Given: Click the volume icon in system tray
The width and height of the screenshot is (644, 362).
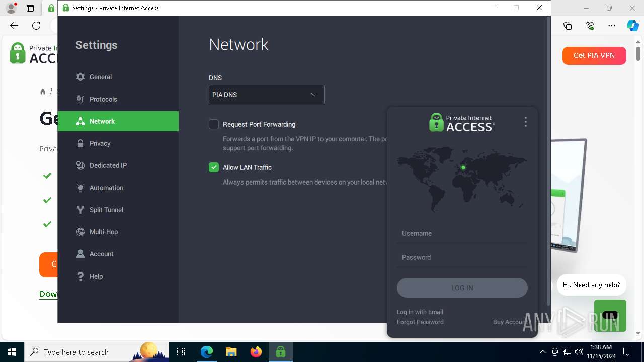Looking at the screenshot, I should click(x=579, y=352).
